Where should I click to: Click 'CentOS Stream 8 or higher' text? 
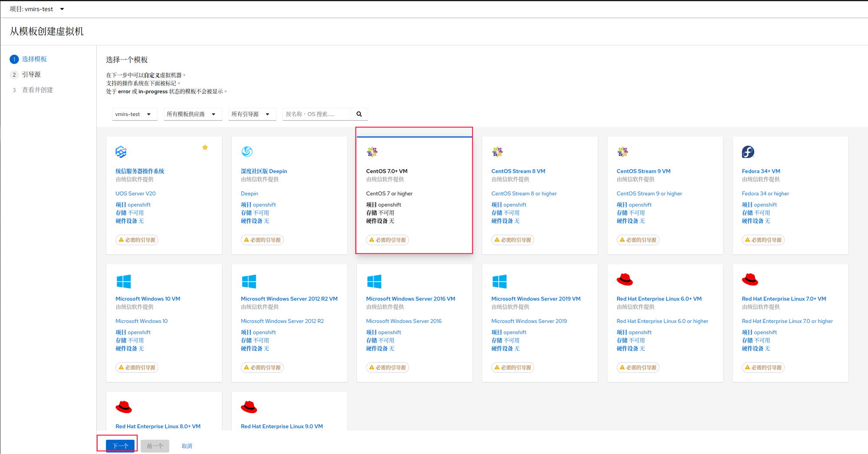click(x=524, y=194)
